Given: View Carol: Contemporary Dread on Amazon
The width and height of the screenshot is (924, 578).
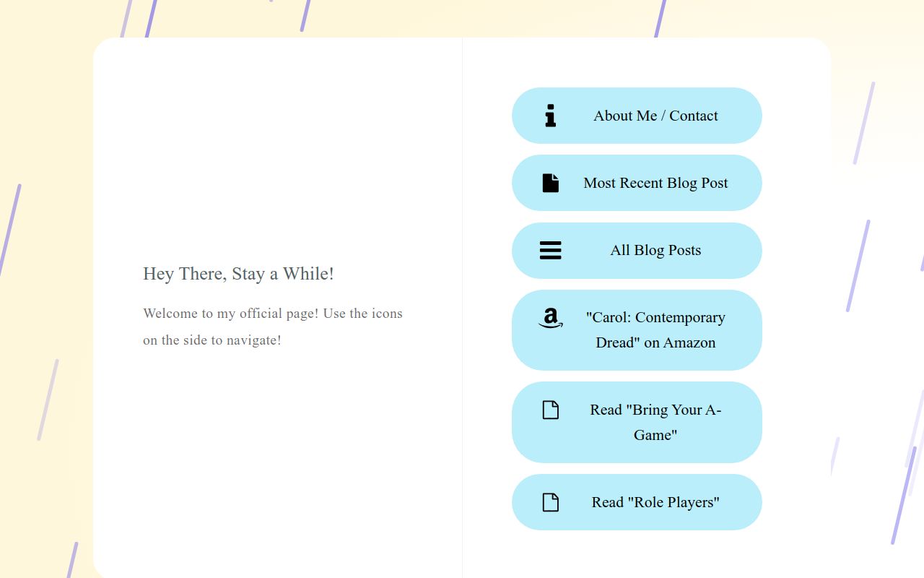Looking at the screenshot, I should click(x=637, y=329).
